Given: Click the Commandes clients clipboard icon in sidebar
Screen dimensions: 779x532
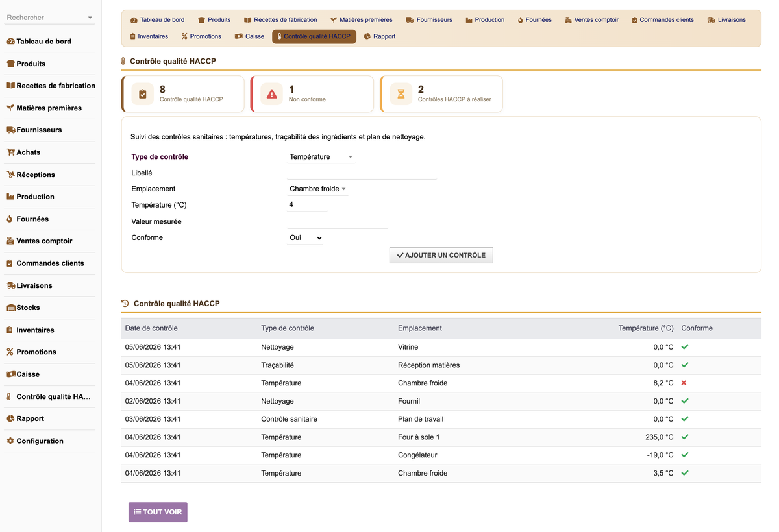Looking at the screenshot, I should [10, 263].
